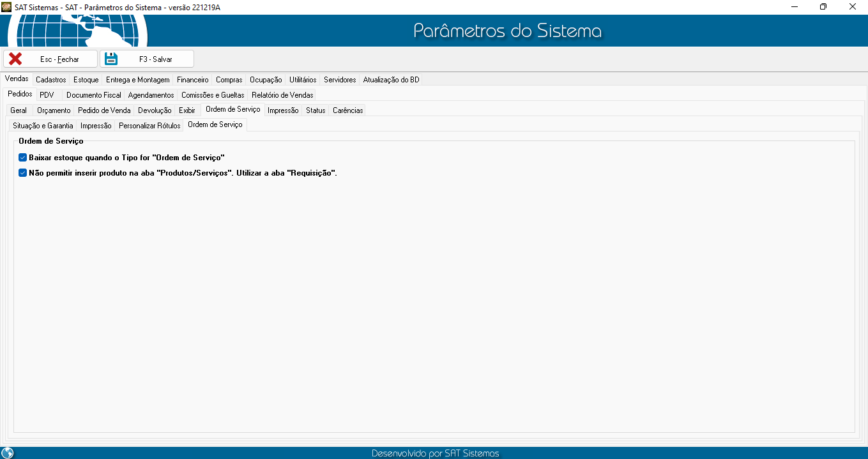868x459 pixels.
Task: Open the Documento Fiscal tab
Action: [x=93, y=95]
